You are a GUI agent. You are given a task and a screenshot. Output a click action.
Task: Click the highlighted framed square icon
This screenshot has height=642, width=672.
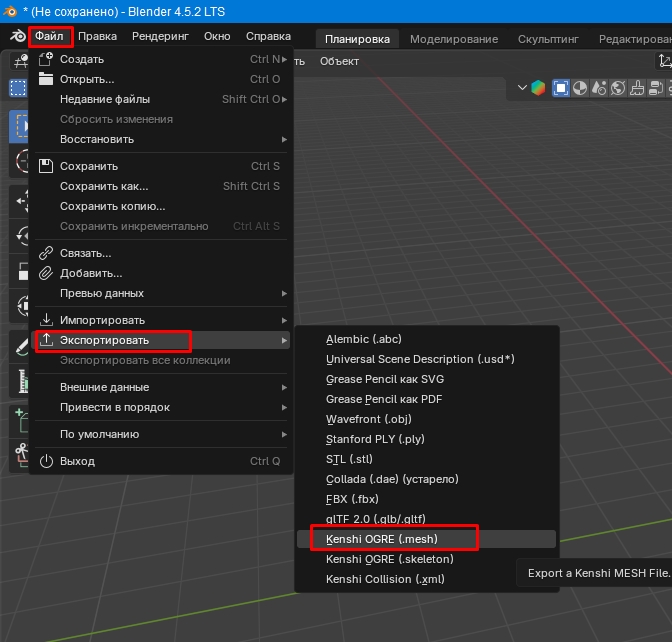coord(561,88)
